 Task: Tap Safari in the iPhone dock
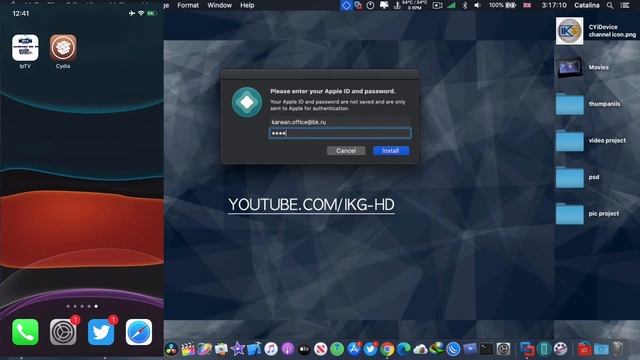[x=139, y=332]
